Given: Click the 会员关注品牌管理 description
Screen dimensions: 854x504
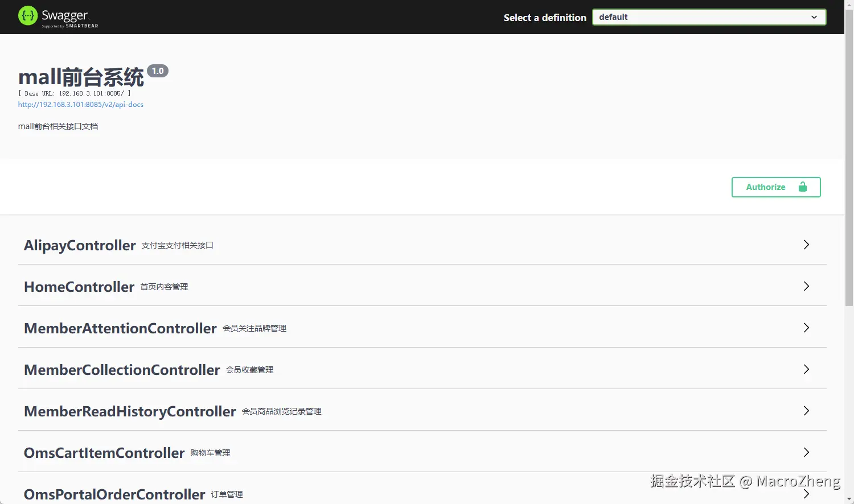Looking at the screenshot, I should (x=254, y=328).
